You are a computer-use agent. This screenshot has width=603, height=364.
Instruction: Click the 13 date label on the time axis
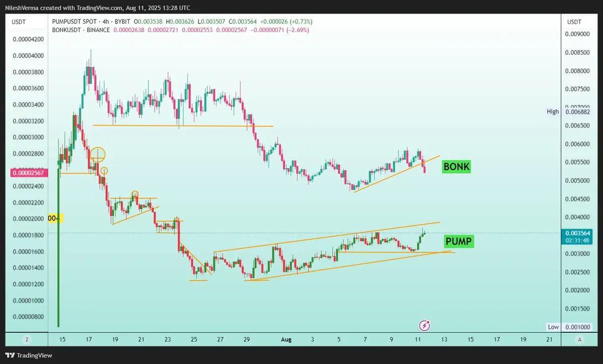point(444,339)
